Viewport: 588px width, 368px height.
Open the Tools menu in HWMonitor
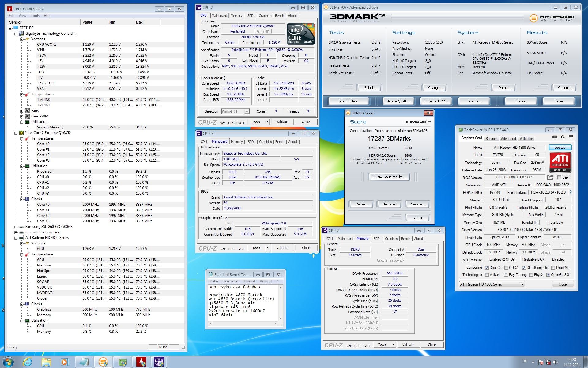click(x=35, y=16)
